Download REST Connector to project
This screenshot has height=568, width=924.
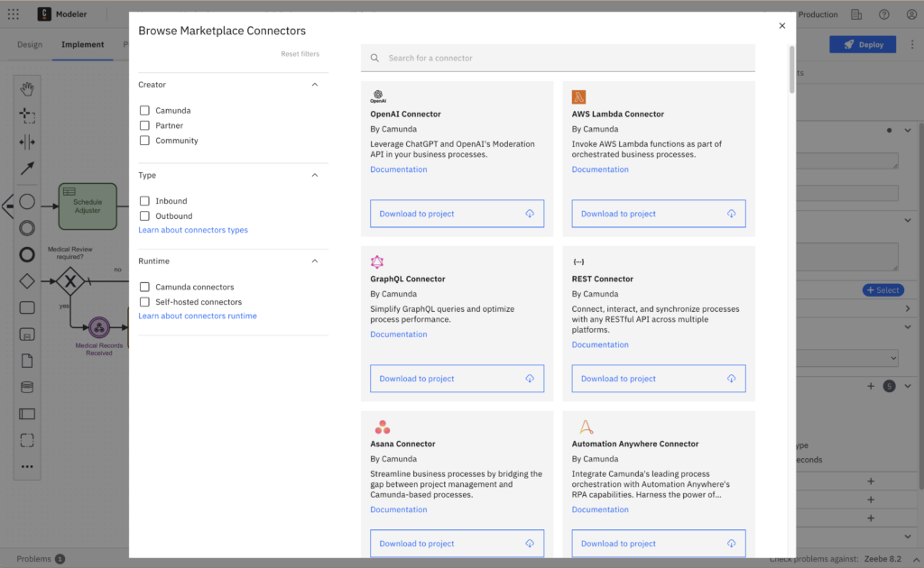coord(658,379)
